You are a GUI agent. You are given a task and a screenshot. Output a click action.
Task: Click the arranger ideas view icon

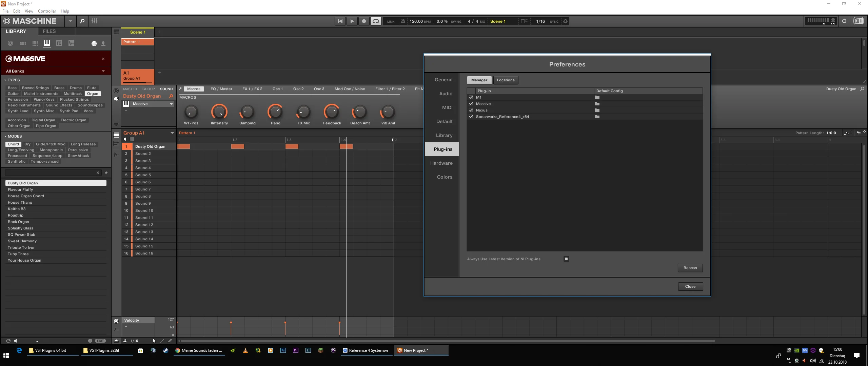(x=116, y=32)
